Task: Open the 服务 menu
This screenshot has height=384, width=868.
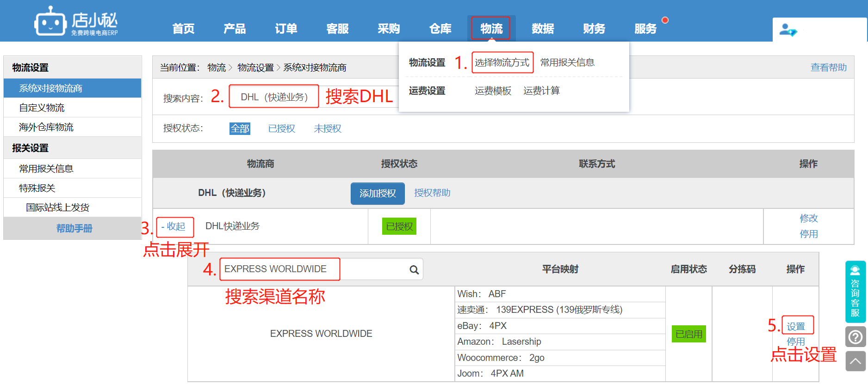Action: 645,29
